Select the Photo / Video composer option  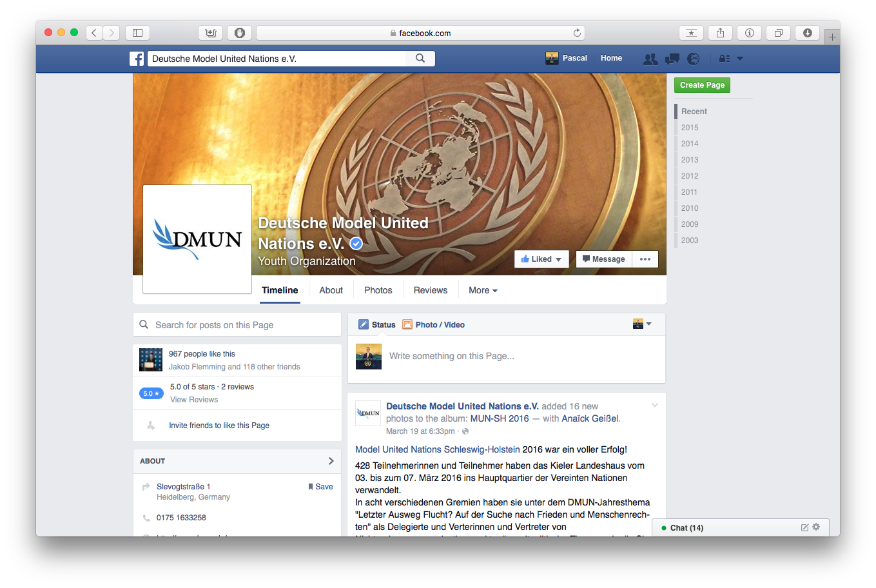click(434, 325)
